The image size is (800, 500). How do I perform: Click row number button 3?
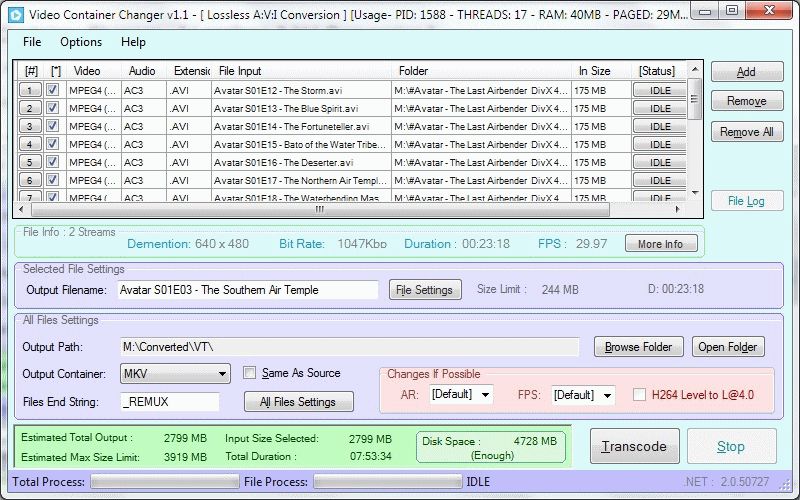pos(30,126)
